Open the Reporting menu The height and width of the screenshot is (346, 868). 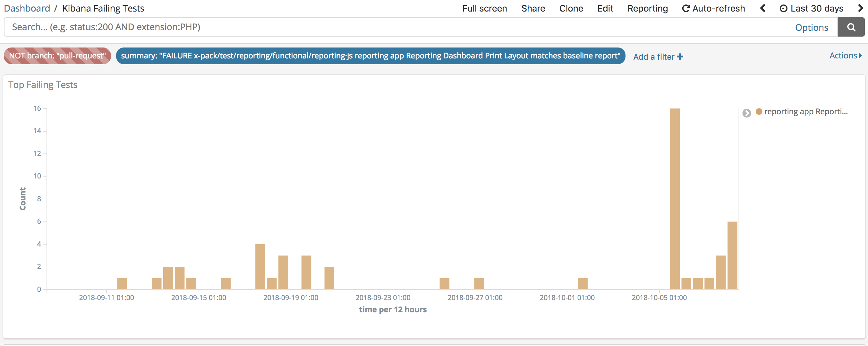(647, 8)
